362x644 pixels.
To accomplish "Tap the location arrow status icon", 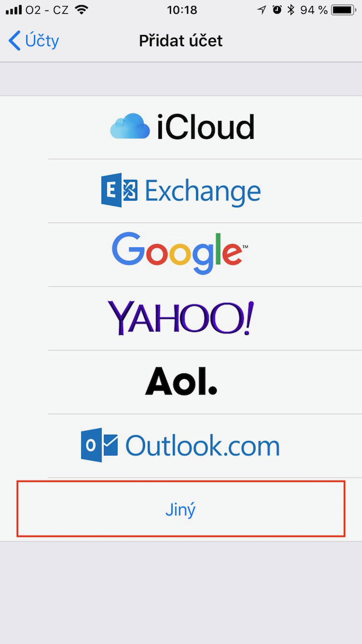I will pos(262,10).
